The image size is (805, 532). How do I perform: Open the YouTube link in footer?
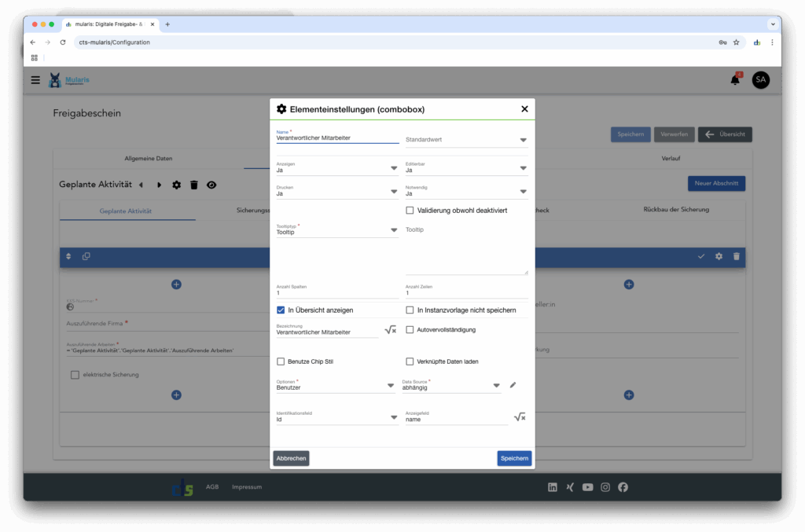[588, 487]
